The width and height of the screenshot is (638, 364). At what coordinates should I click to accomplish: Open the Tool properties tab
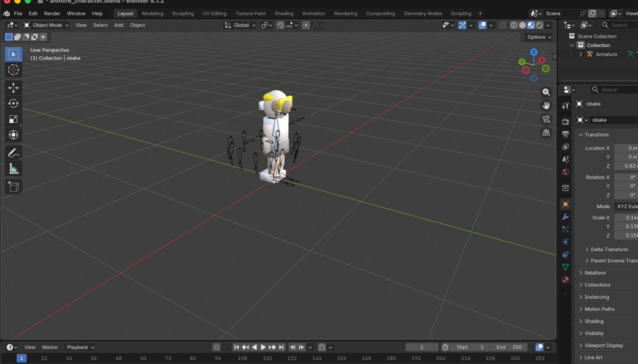coord(565,105)
